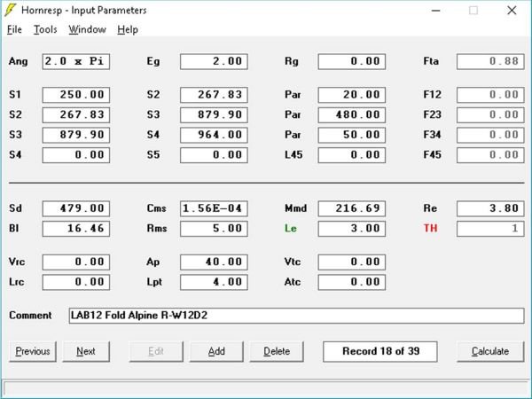Click the Eg input field
Viewport: 532px width, 399px height.
(214, 61)
